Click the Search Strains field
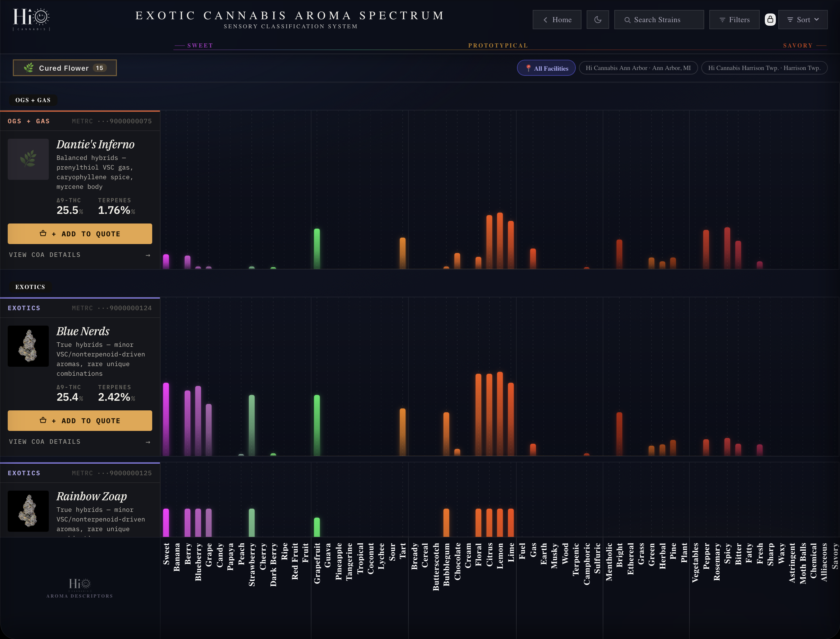Screen dimensions: 840x639 [659, 20]
